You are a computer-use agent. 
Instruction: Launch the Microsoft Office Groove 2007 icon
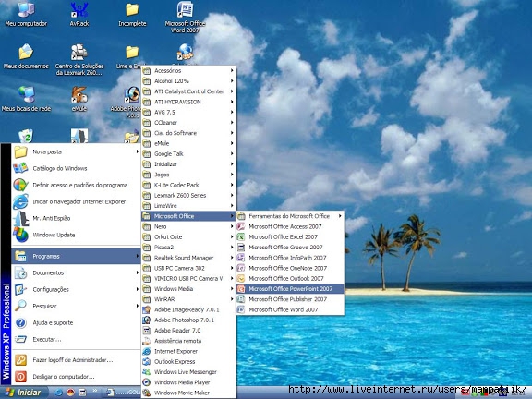point(241,247)
